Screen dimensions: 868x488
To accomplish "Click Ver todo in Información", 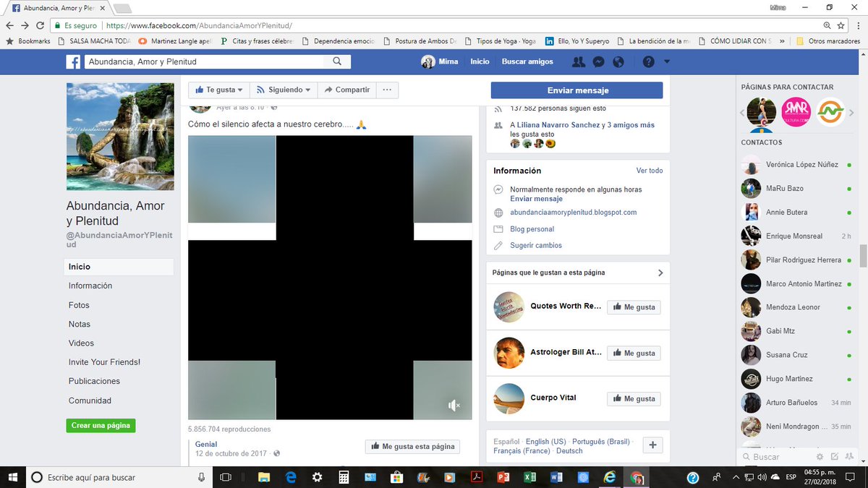I will tap(650, 171).
